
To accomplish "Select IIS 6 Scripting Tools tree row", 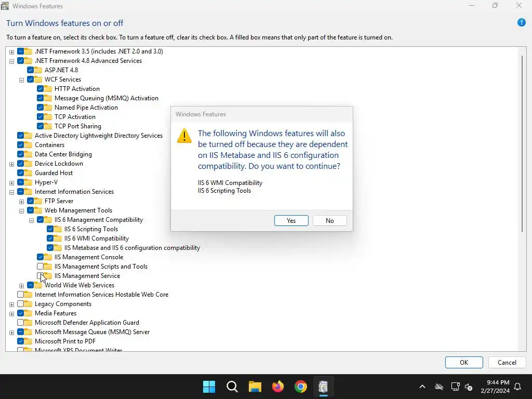I will click(91, 229).
